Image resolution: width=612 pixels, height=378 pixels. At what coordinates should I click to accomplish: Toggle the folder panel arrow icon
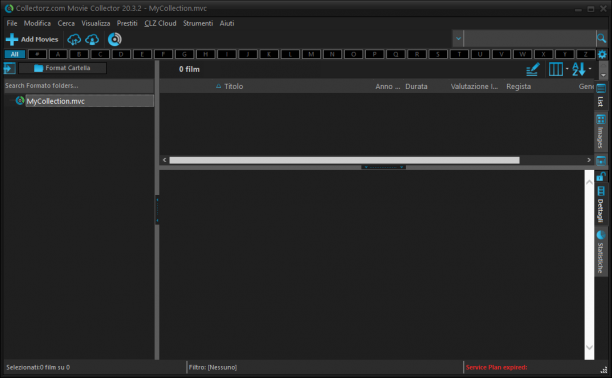pyautogui.click(x=9, y=68)
